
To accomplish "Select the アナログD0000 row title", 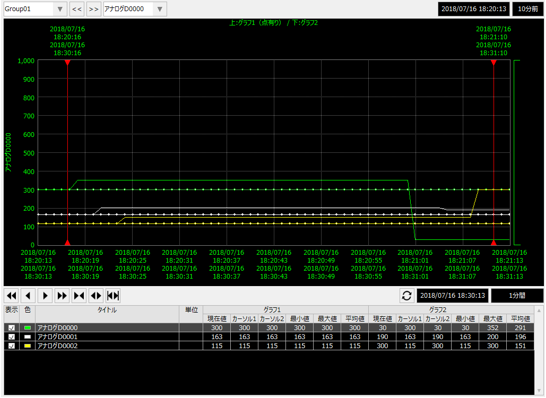I will pos(57,328).
